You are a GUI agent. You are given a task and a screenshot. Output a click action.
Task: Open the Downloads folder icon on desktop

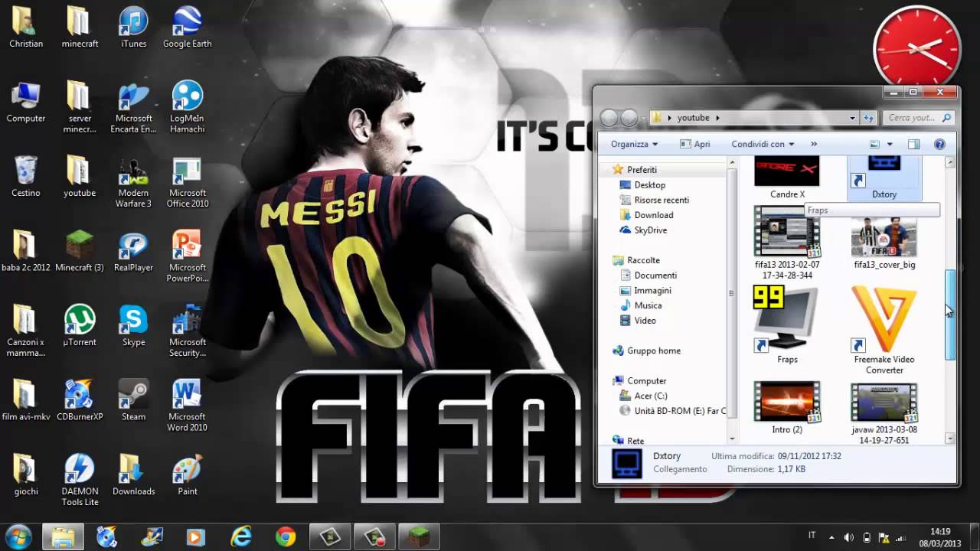pos(133,474)
